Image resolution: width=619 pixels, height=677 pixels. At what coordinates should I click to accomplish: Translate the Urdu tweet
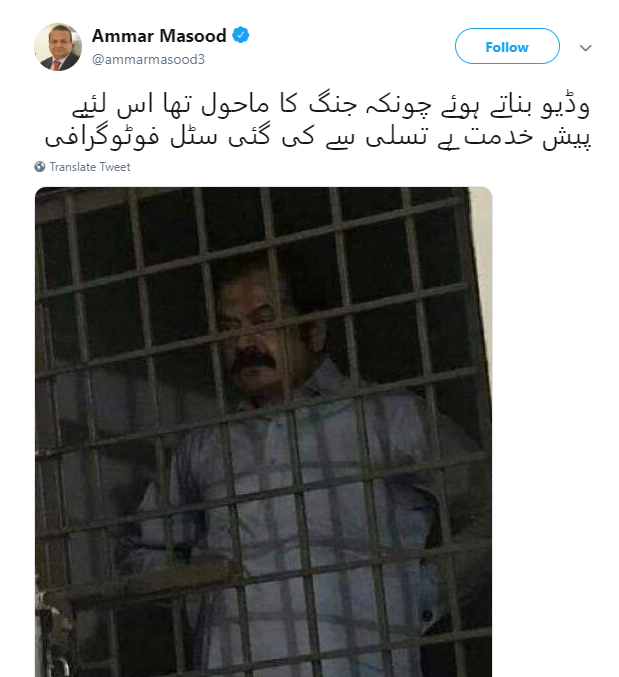pos(82,167)
